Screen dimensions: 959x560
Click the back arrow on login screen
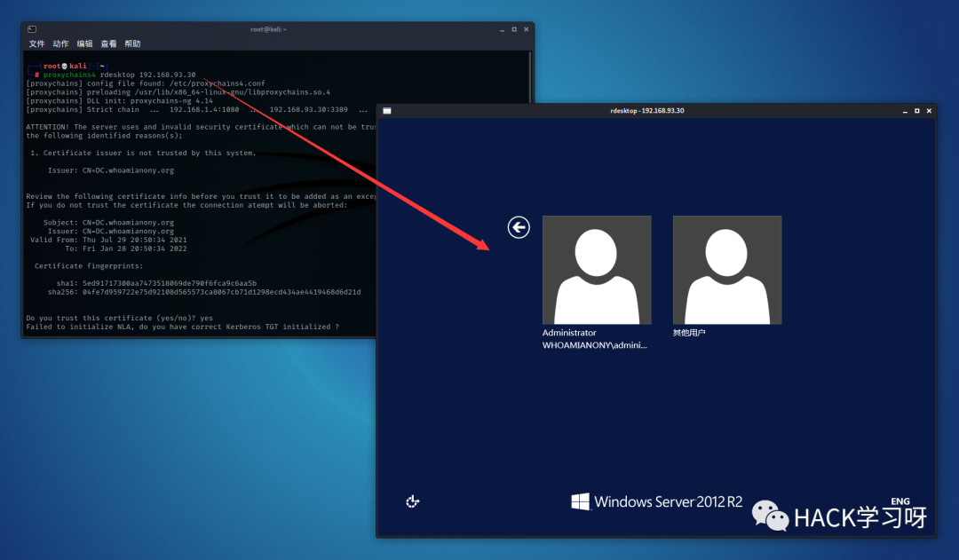click(x=519, y=228)
